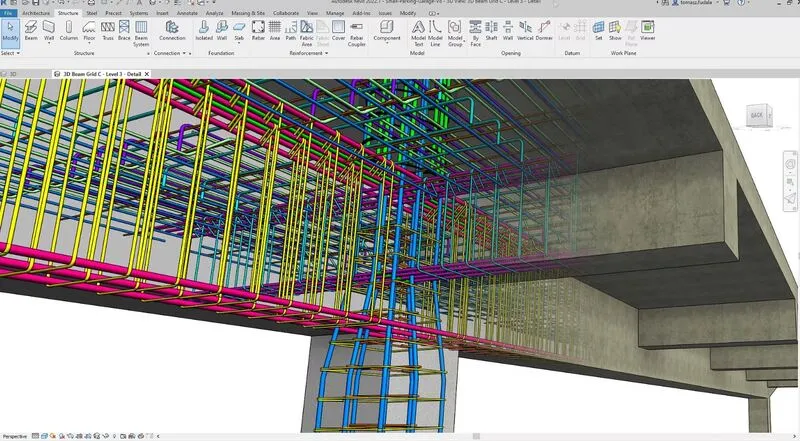Image resolution: width=800 pixels, height=441 pixels.
Task: Click the ViewCube BACK face
Action: click(x=757, y=116)
